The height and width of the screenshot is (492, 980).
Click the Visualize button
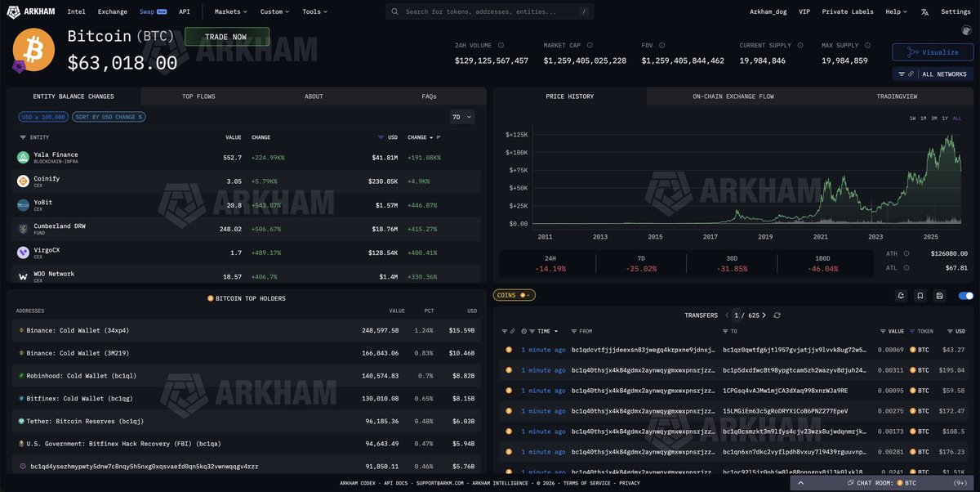933,52
